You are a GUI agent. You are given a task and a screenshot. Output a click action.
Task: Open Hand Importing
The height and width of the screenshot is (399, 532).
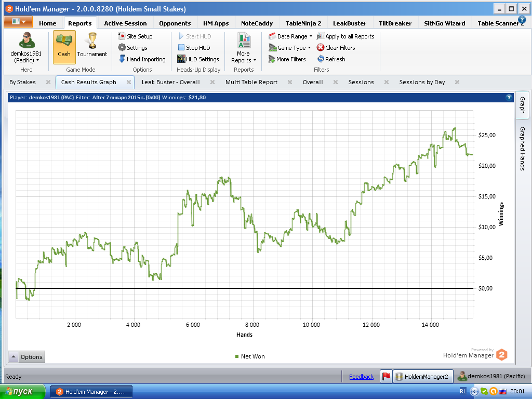(x=142, y=59)
